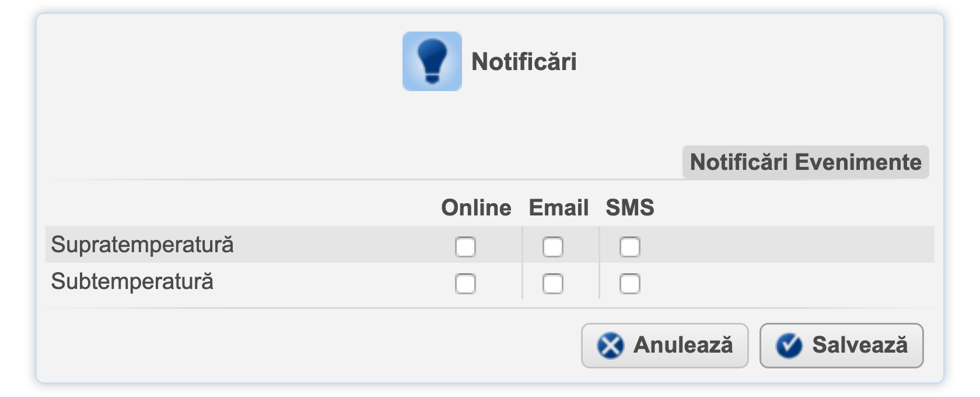Click the Notificări dialog title text

click(x=524, y=62)
